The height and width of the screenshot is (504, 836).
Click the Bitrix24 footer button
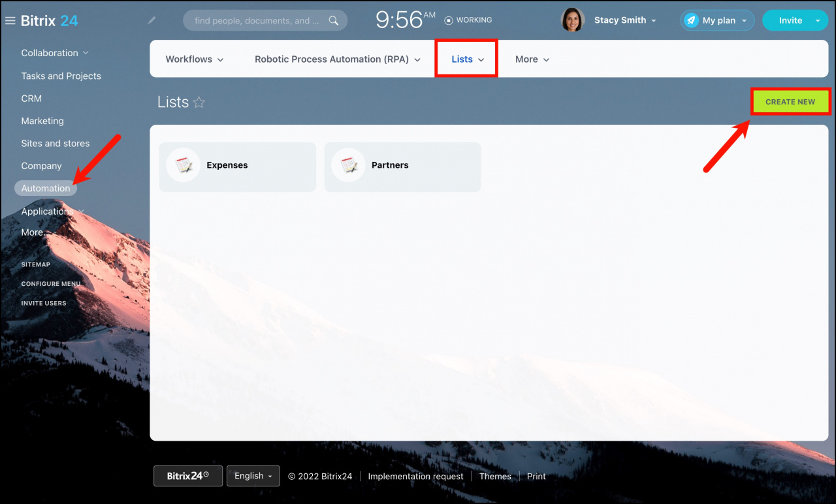[188, 476]
